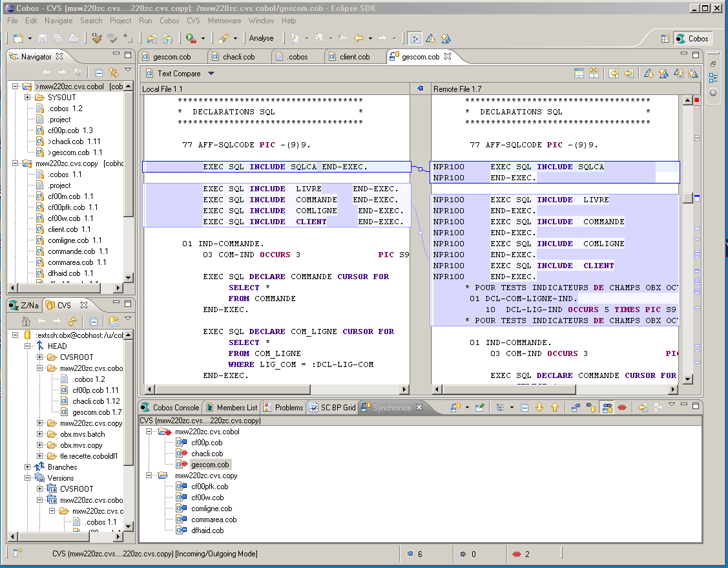This screenshot has height=568, width=728.
Task: Select gescom.cob 1.7 in CVS tree
Action: pos(97,412)
